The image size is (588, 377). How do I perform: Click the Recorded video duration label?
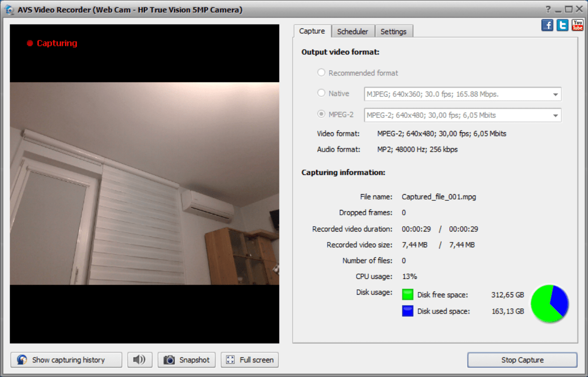click(x=352, y=229)
